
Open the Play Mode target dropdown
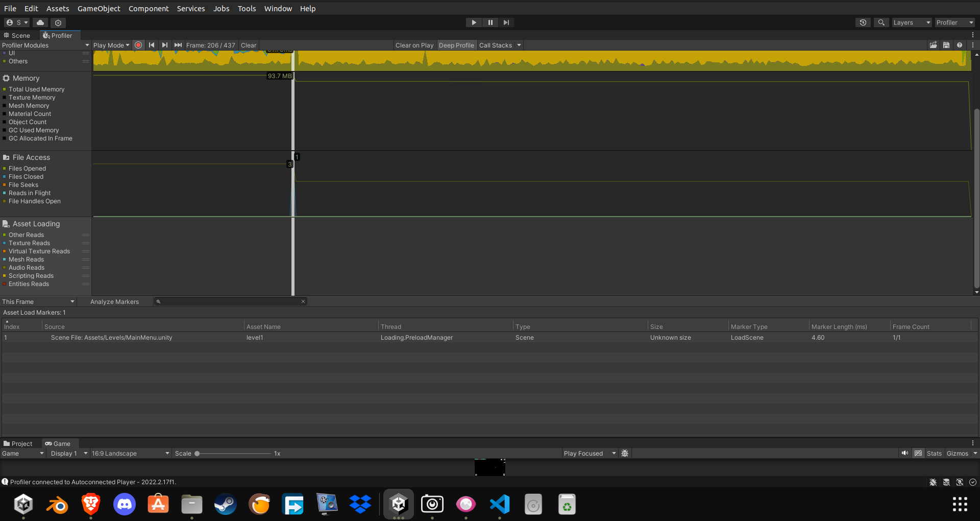pos(111,45)
